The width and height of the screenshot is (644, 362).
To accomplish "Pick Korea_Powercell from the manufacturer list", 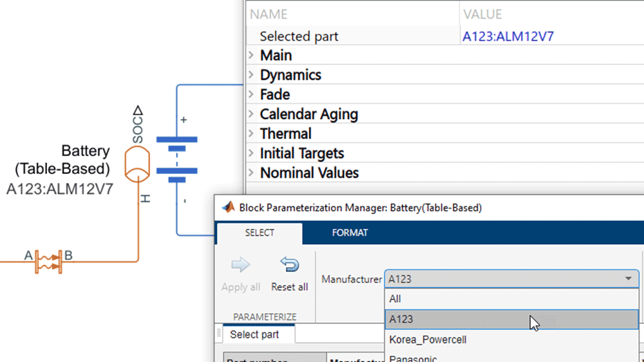I will click(428, 339).
